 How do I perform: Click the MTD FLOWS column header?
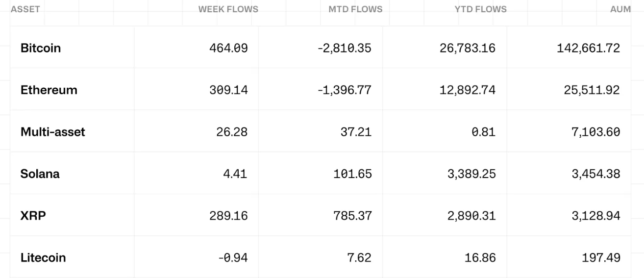pos(355,9)
